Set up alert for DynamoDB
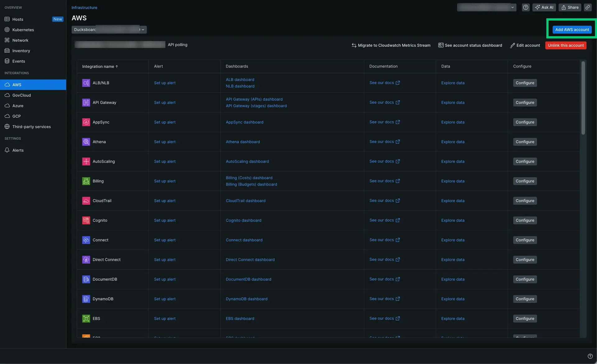The image size is (597, 364). pyautogui.click(x=165, y=299)
